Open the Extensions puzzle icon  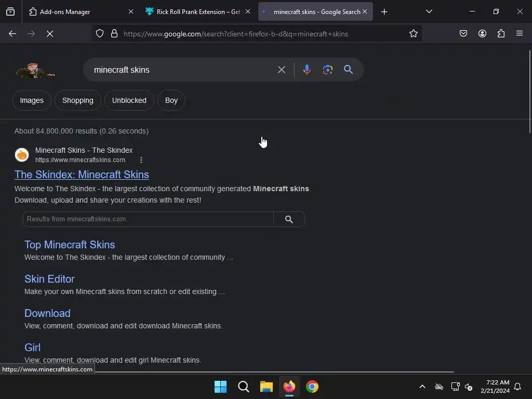(x=501, y=34)
